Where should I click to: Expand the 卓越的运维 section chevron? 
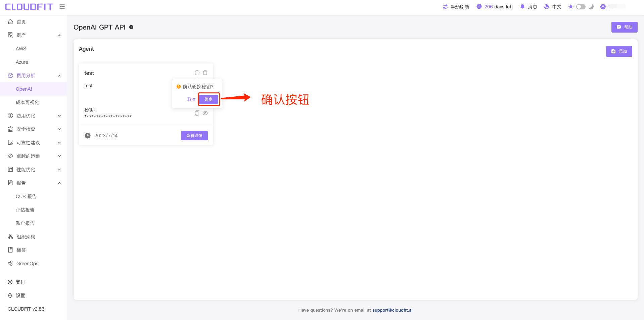[59, 156]
